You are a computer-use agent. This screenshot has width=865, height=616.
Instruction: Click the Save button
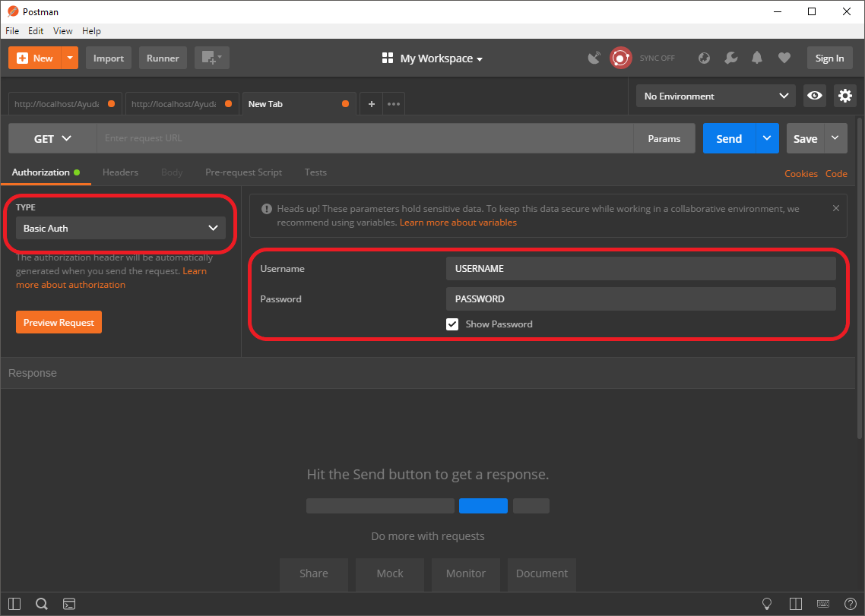pos(806,138)
